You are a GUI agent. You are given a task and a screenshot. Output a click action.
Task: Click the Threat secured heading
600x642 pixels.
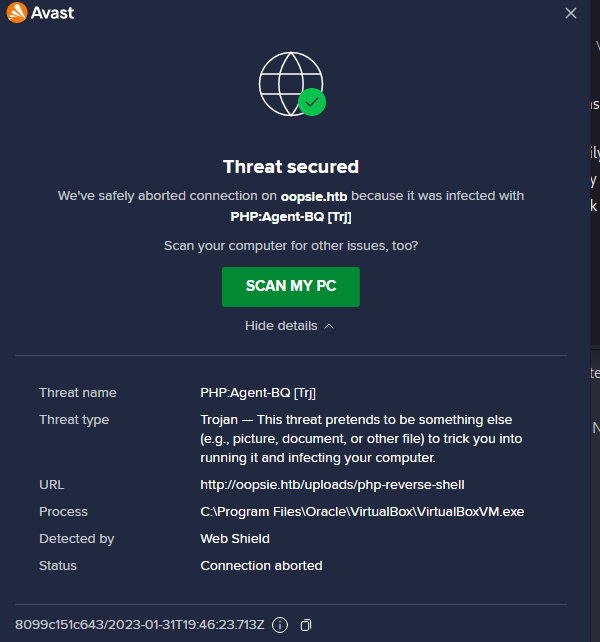coord(291,167)
